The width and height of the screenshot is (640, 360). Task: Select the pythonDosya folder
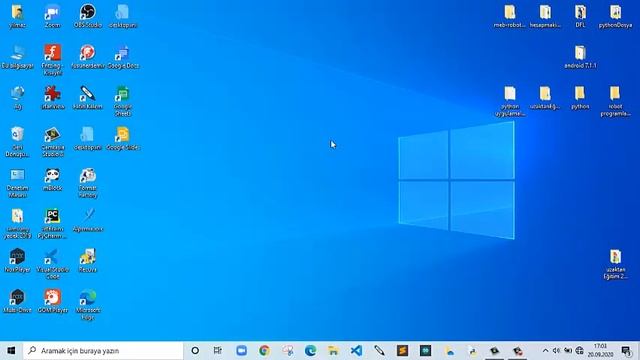point(615,16)
